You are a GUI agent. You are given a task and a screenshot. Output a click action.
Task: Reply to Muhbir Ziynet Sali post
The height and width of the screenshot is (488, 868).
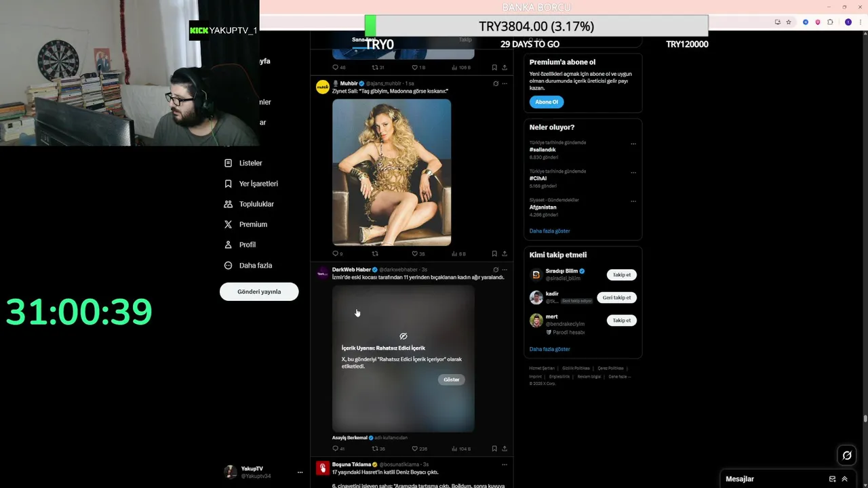pyautogui.click(x=337, y=253)
